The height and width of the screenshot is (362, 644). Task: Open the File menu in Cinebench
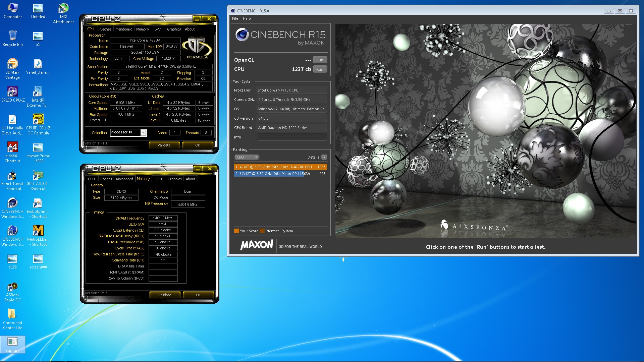click(x=235, y=18)
